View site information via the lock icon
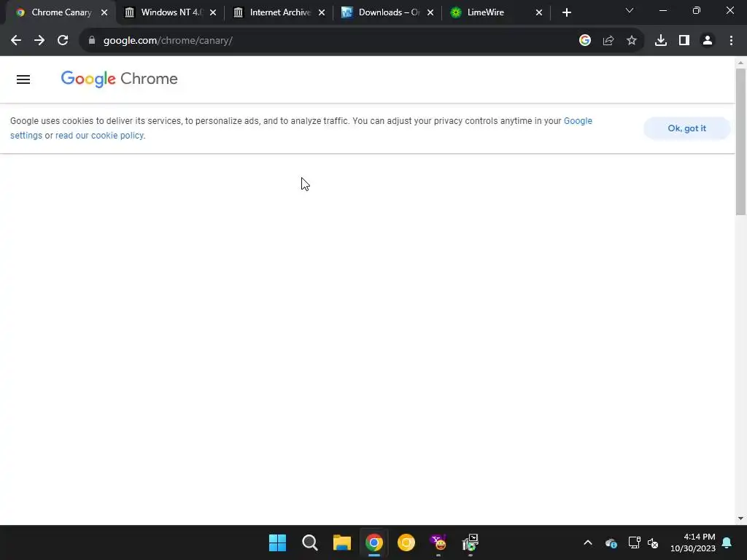Image resolution: width=747 pixels, height=560 pixels. click(x=92, y=41)
